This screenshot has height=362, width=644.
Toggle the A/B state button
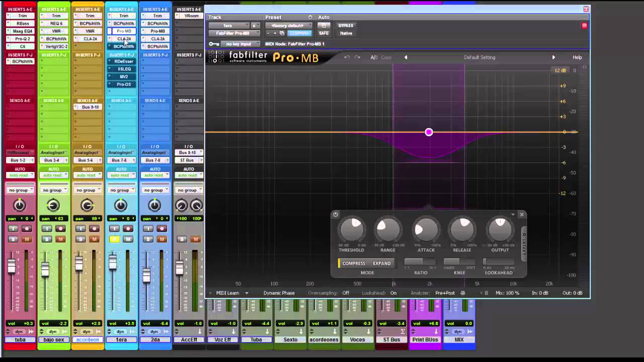(374, 57)
